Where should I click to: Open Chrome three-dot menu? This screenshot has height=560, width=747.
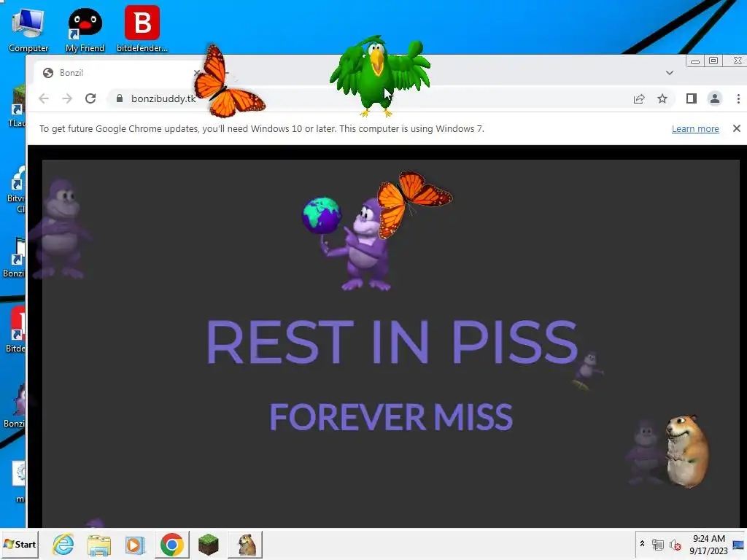click(738, 98)
